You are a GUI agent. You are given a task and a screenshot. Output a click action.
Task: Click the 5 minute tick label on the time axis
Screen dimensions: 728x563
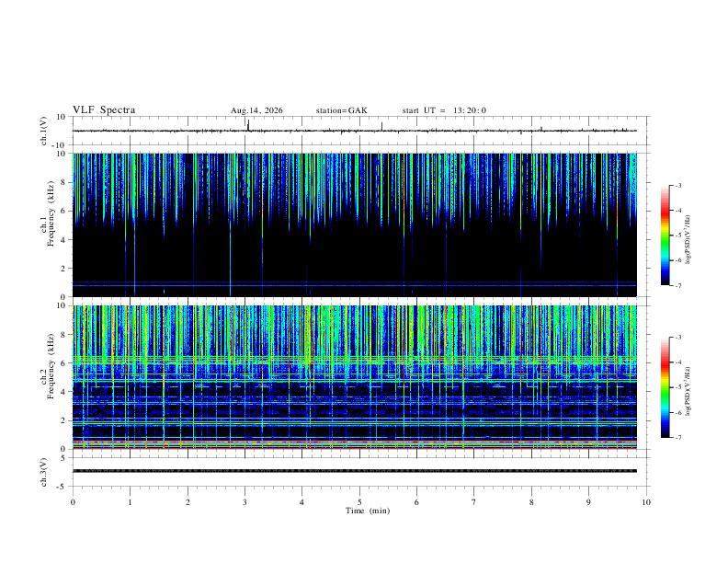pyautogui.click(x=359, y=502)
